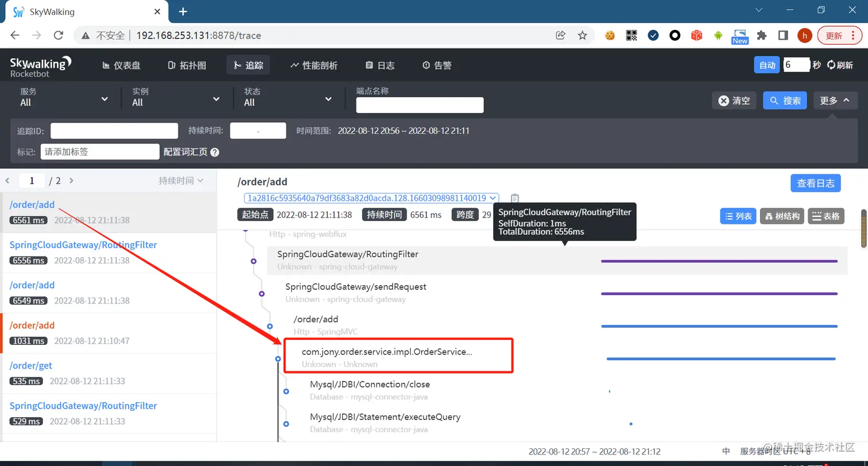The height and width of the screenshot is (466, 868).
Task: Click the trace list page number field
Action: click(x=32, y=181)
